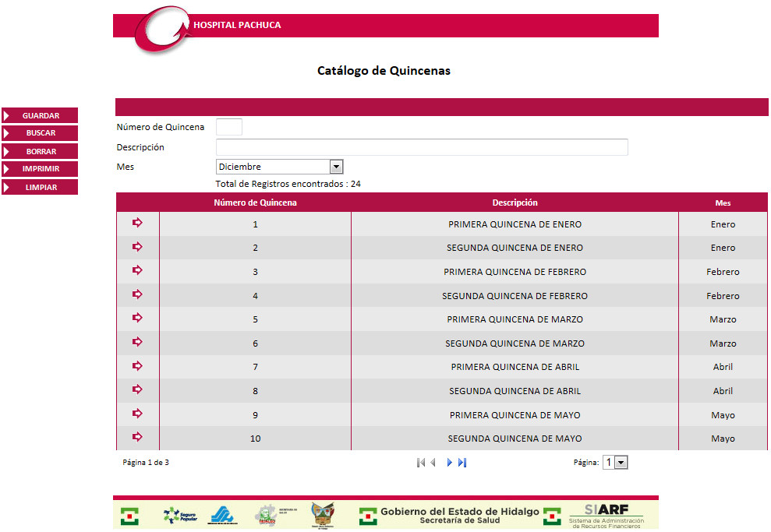
Task: Go to previous page of results
Action: [x=433, y=463]
